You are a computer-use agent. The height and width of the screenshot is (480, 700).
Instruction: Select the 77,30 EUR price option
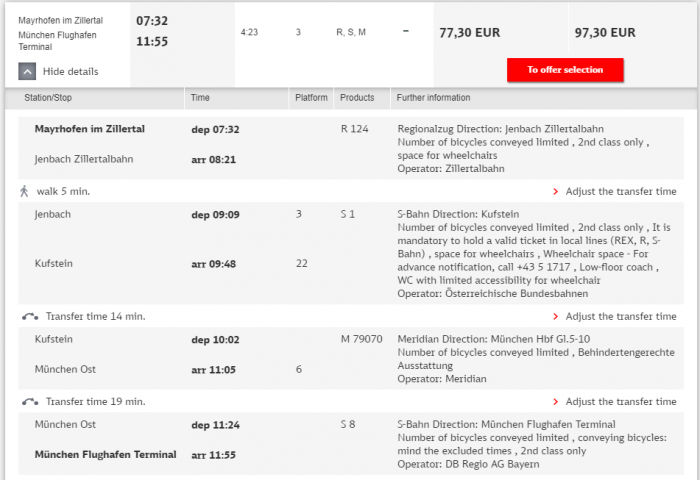pos(469,32)
